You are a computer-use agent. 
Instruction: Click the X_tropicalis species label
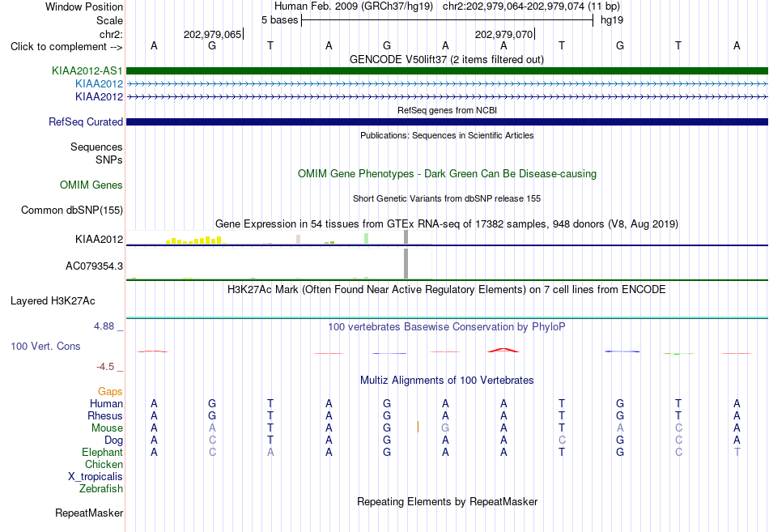96,477
